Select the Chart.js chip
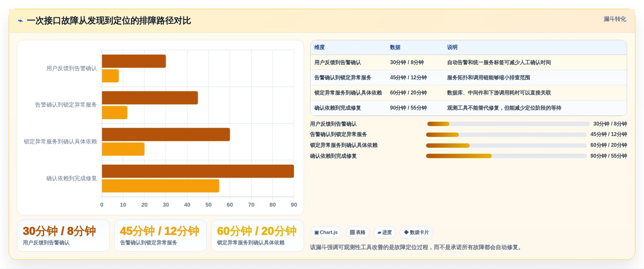This screenshot has height=269, width=644. (326, 233)
